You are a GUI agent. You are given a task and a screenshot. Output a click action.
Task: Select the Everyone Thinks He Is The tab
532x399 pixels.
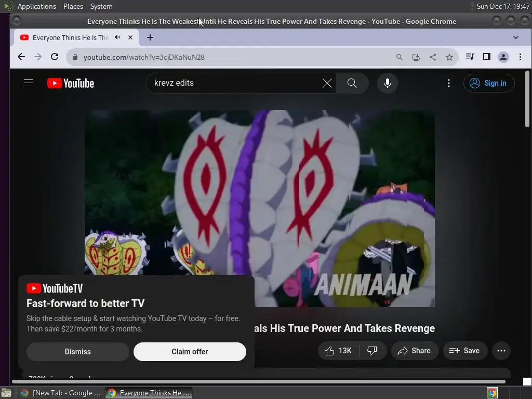point(70,37)
